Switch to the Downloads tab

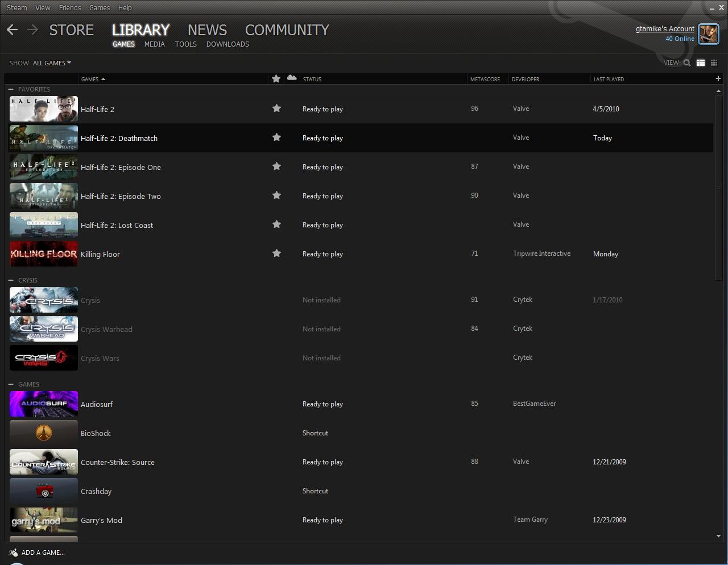[x=227, y=44]
